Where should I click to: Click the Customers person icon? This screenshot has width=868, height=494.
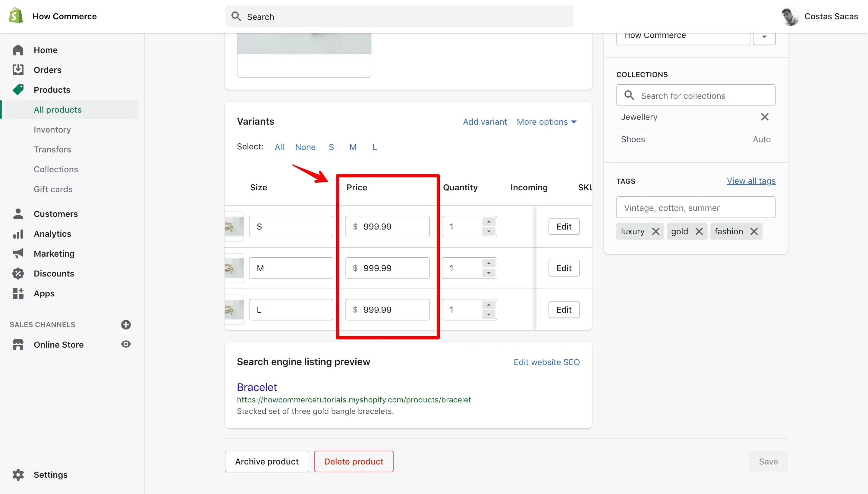click(18, 214)
